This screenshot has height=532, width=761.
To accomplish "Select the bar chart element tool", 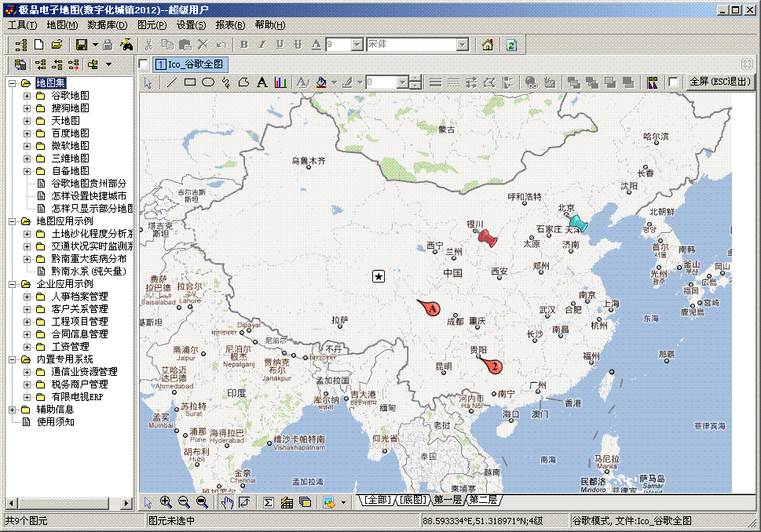I will click(280, 82).
